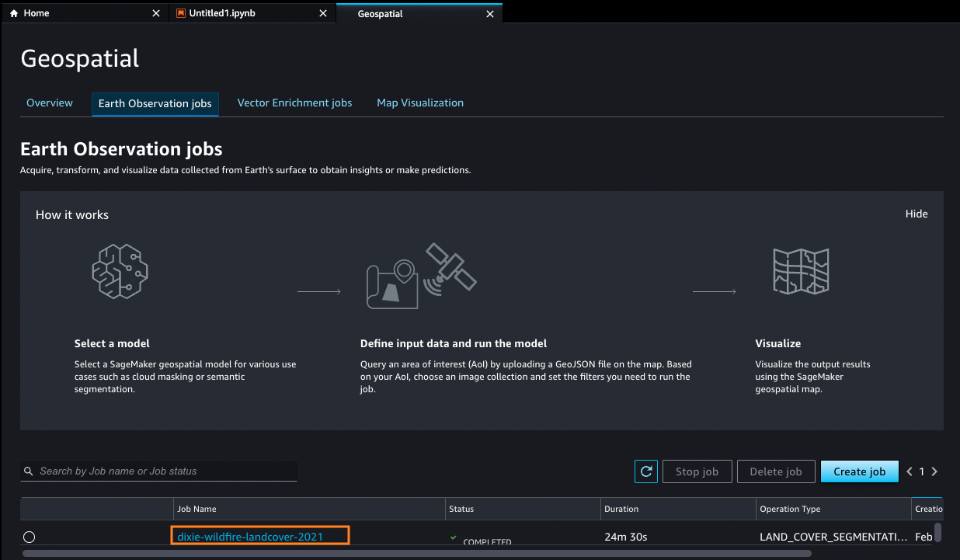This screenshot has width=960, height=560.
Task: Open the Overview tab
Action: point(50,103)
